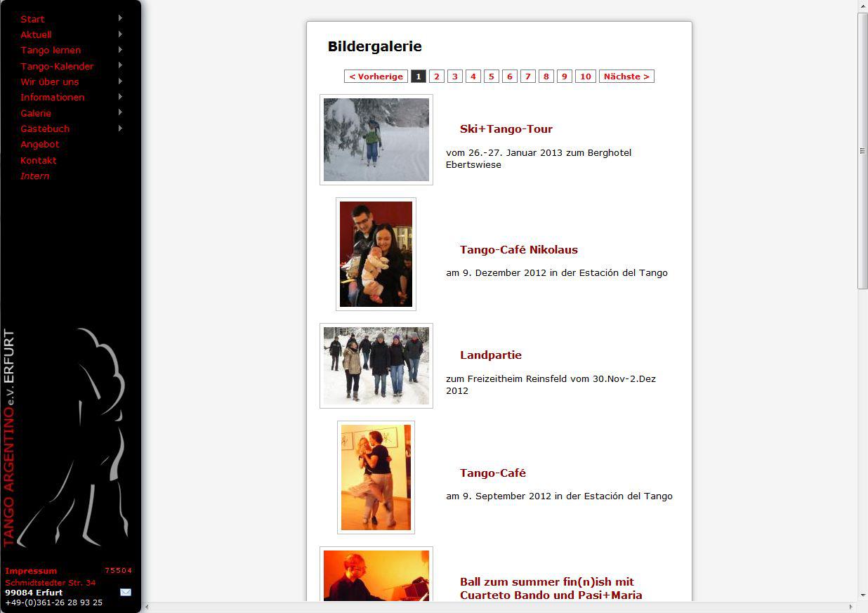Click the vertical scrollbar down arrow

862,595
